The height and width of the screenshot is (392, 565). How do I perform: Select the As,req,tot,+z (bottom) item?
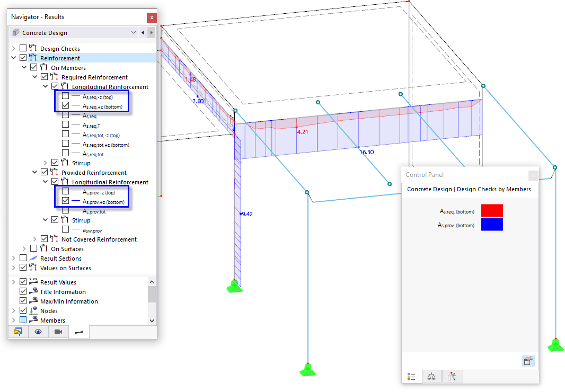(106, 145)
